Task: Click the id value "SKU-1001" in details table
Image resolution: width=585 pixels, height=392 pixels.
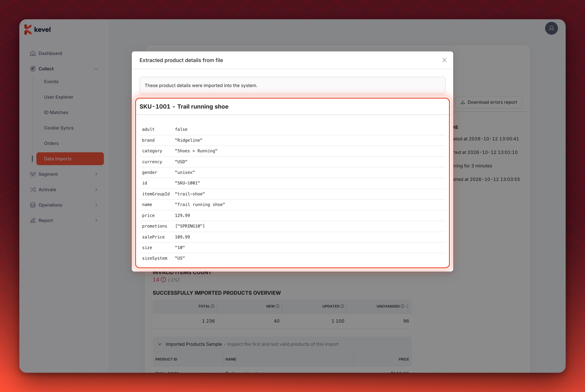Action: point(187,183)
